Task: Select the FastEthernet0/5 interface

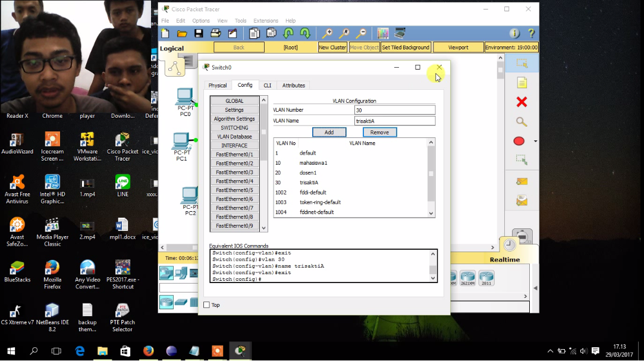Action: (x=234, y=190)
